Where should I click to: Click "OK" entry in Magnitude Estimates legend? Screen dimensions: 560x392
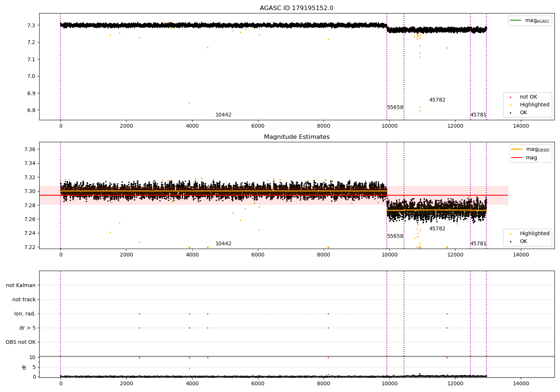[523, 242]
